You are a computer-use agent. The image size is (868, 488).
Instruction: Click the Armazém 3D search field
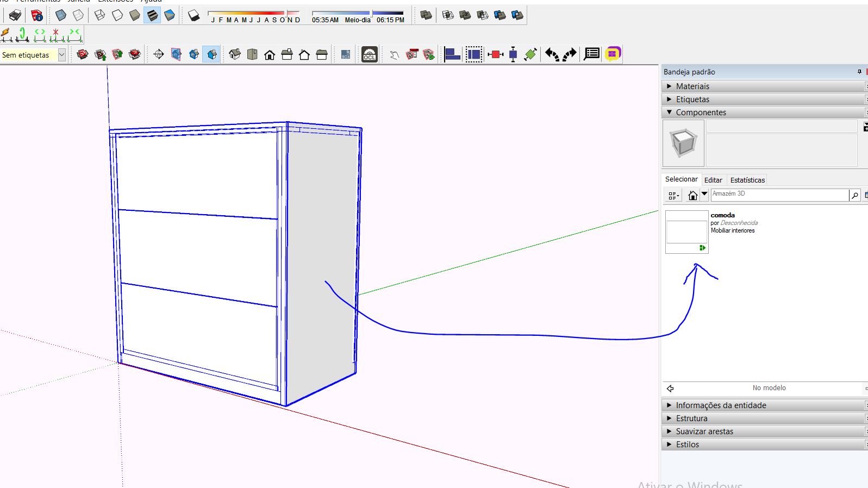pos(779,195)
